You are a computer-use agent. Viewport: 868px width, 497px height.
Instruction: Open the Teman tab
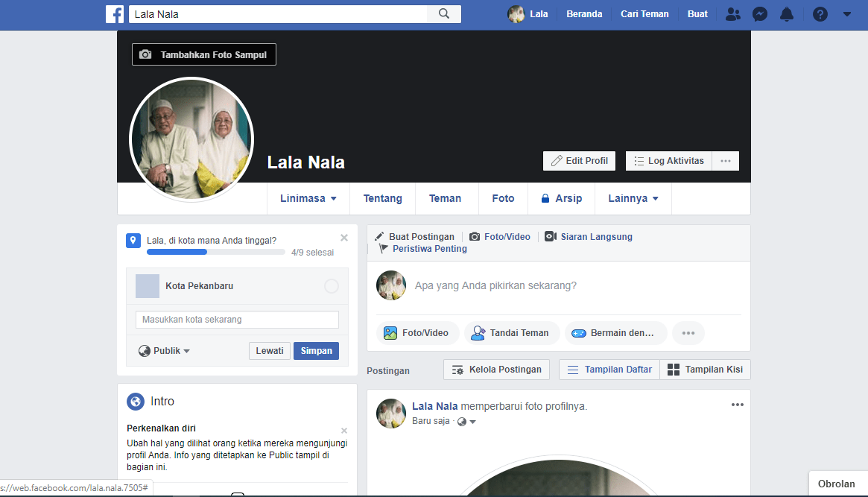445,199
